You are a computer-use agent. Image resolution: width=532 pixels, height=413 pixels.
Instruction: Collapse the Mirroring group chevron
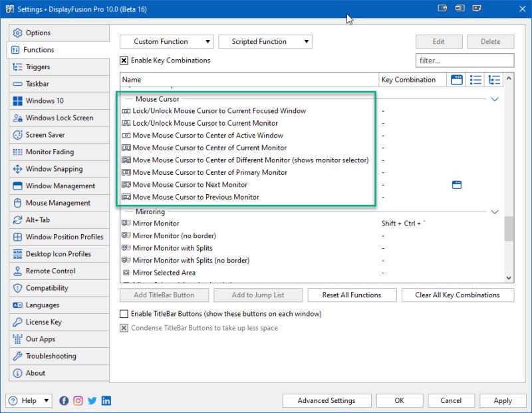495,211
